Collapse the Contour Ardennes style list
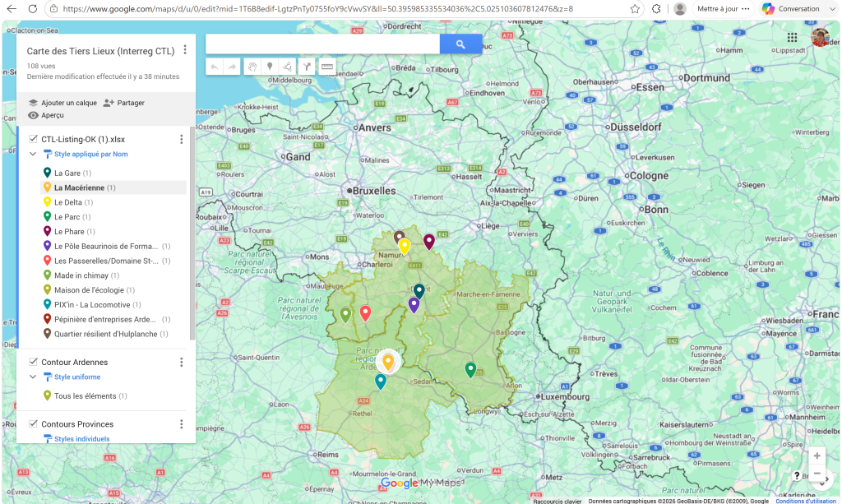The height and width of the screenshot is (504, 842). 33,377
